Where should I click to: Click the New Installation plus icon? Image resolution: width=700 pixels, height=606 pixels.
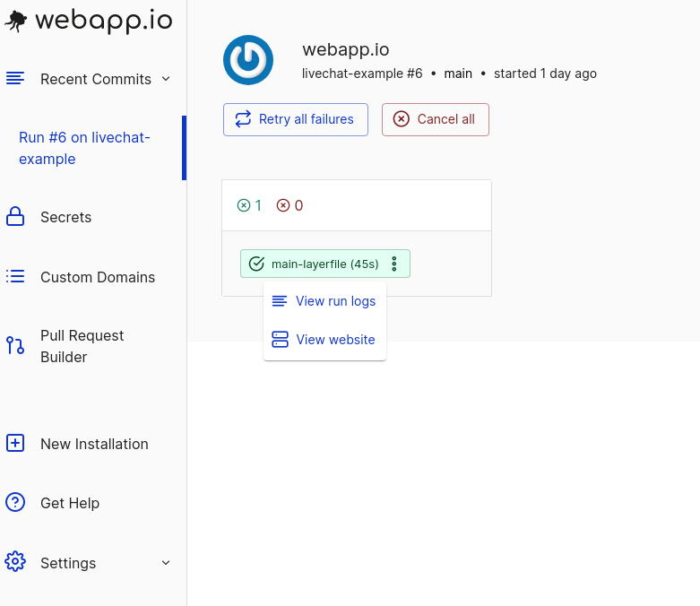click(15, 443)
